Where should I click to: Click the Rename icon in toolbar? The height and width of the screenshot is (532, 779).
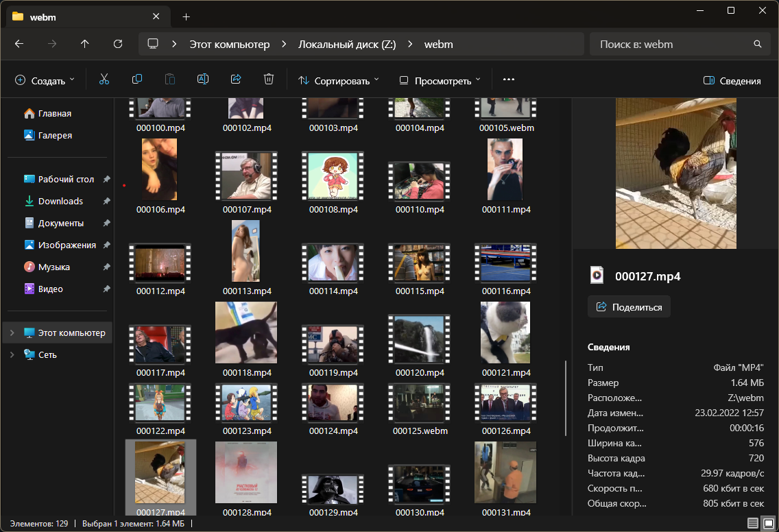203,80
